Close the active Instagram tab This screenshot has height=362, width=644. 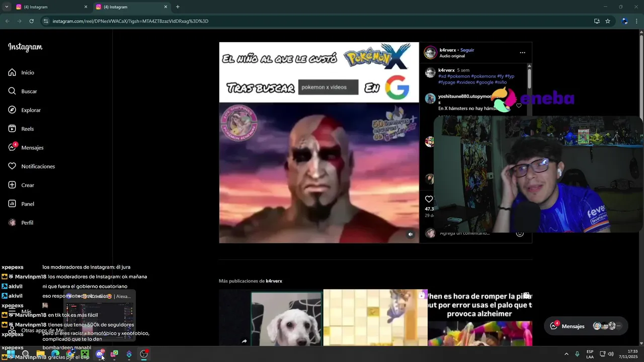click(166, 7)
